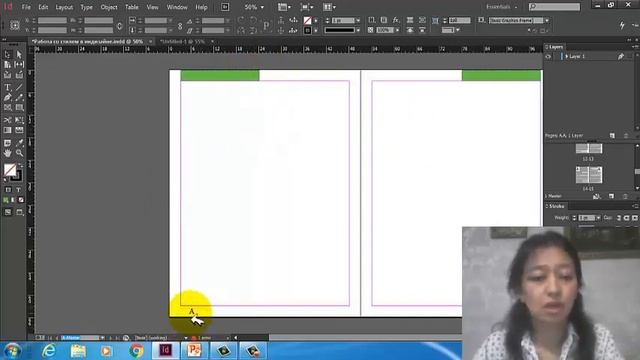Set formatting affects container
Viewport: 640px width, 360px height.
coord(8,190)
